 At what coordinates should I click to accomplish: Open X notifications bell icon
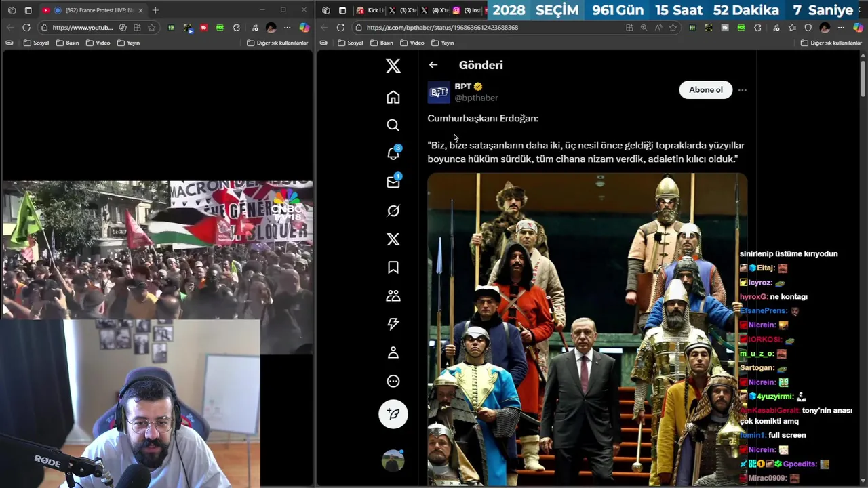click(393, 153)
